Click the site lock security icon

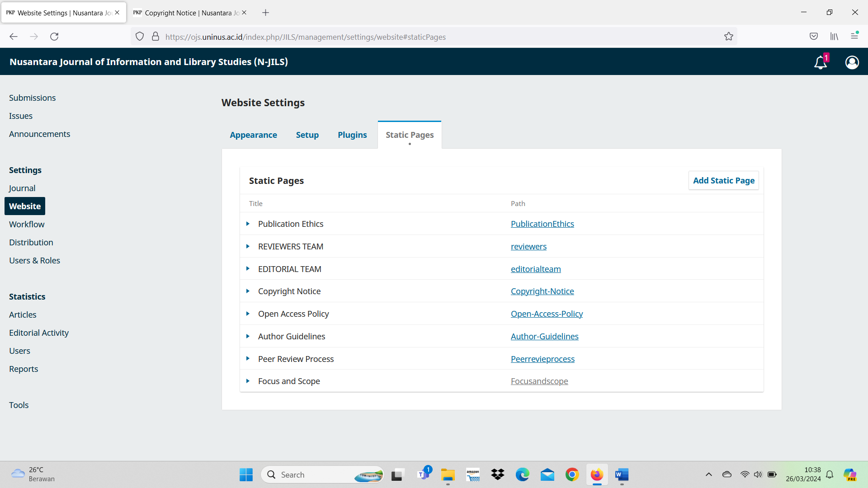(x=156, y=37)
